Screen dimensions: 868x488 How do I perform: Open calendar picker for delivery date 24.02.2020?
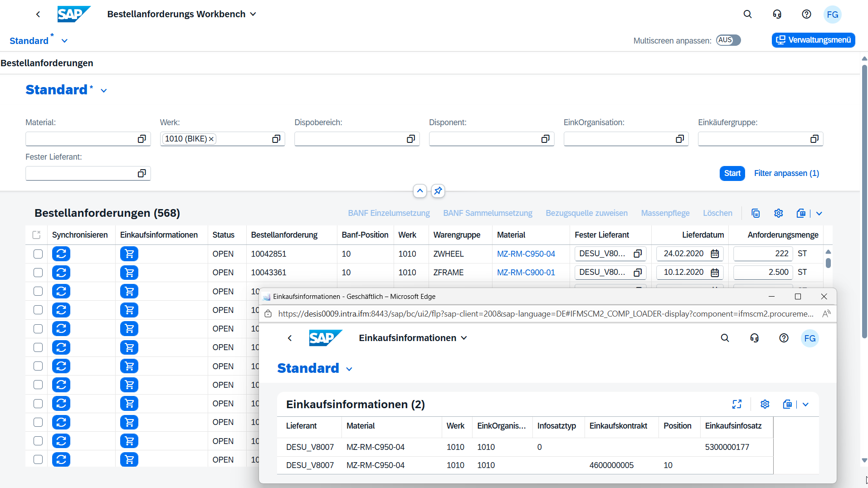(x=715, y=254)
